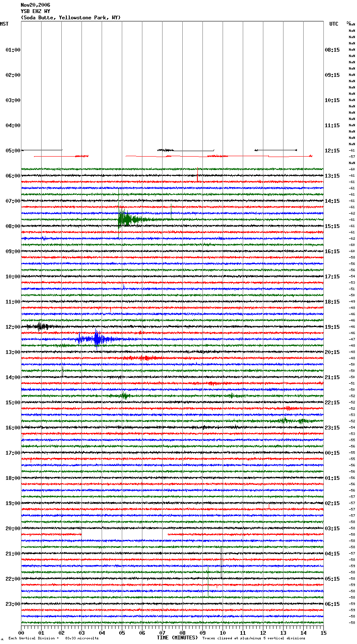Select the 06:00 MST time label
The width and height of the screenshot is (357, 644).
point(13,176)
